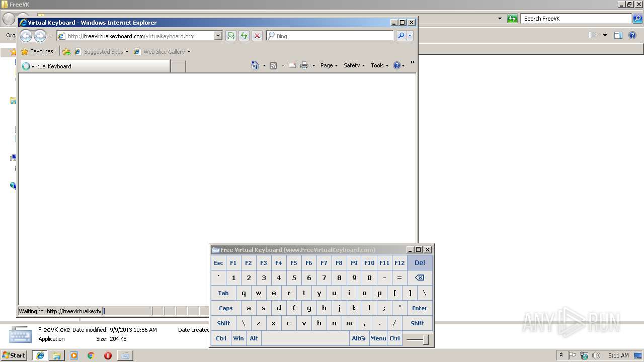Image resolution: width=644 pixels, height=362 pixels.
Task: Click the F5 key on virtual keyboard
Action: click(294, 262)
